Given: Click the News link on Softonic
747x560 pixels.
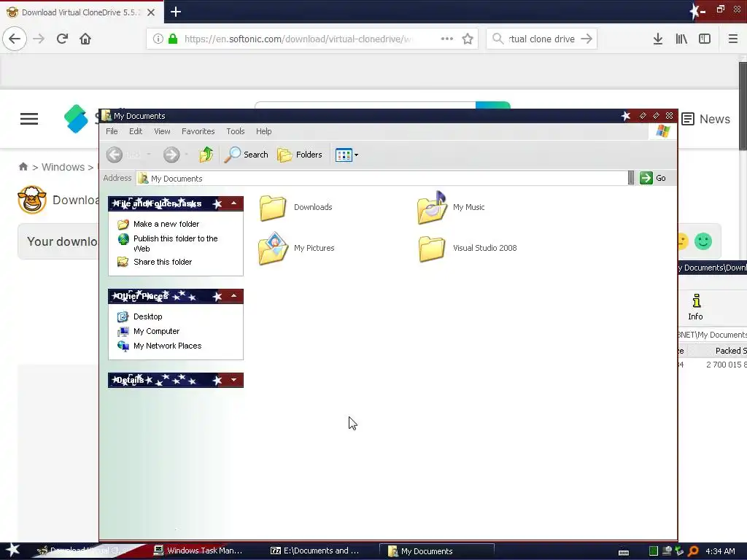Looking at the screenshot, I should click(x=705, y=119).
